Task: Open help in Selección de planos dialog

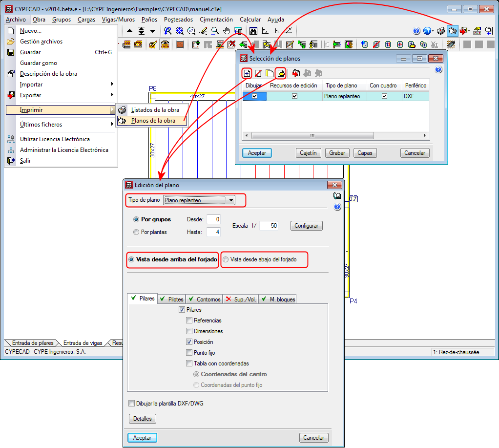Action: 438,69
